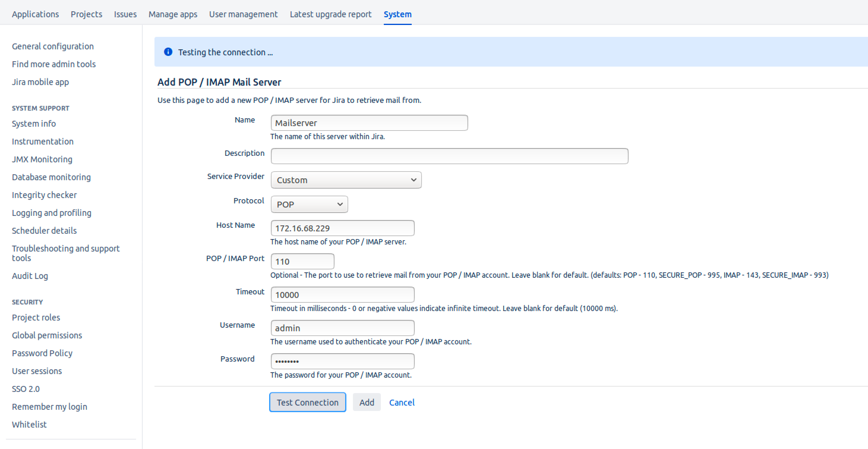Open the Audit Log
Viewport: 868px width, 449px height.
coord(30,276)
